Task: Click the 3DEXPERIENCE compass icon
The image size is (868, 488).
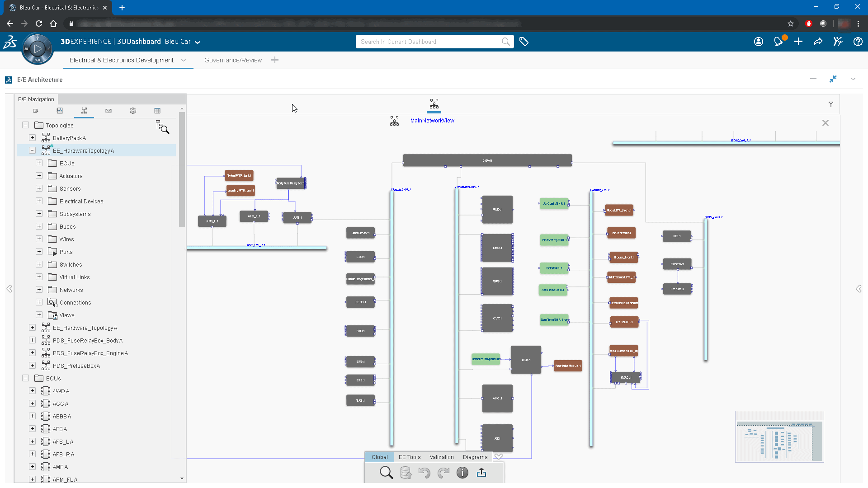Action: (38, 49)
